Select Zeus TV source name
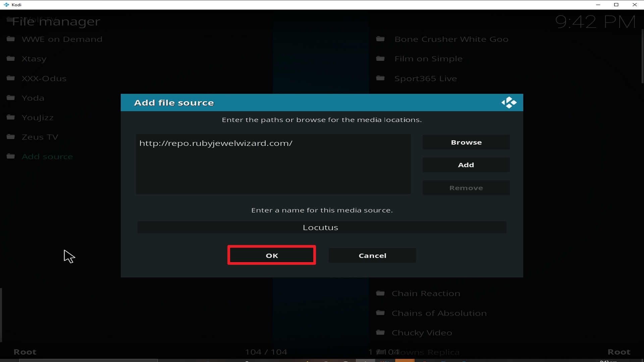 [x=40, y=137]
